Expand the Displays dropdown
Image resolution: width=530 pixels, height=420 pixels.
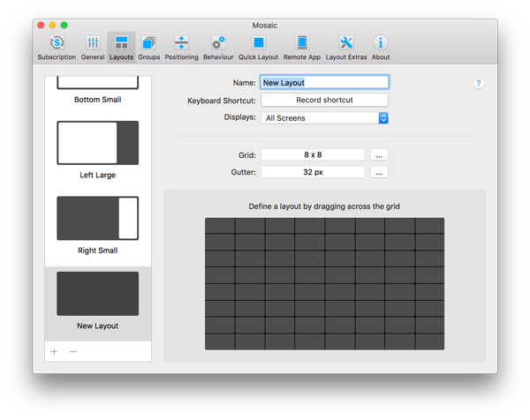(x=324, y=117)
